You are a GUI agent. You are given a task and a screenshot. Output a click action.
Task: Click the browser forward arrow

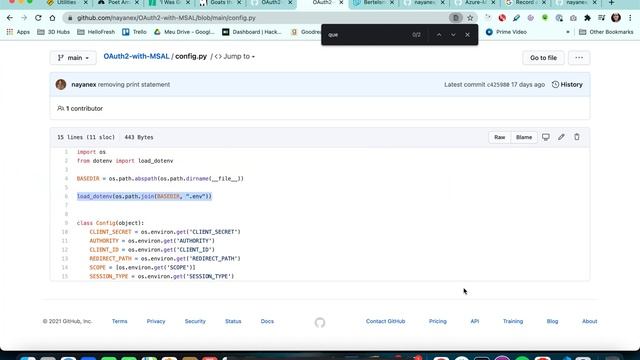point(24,18)
